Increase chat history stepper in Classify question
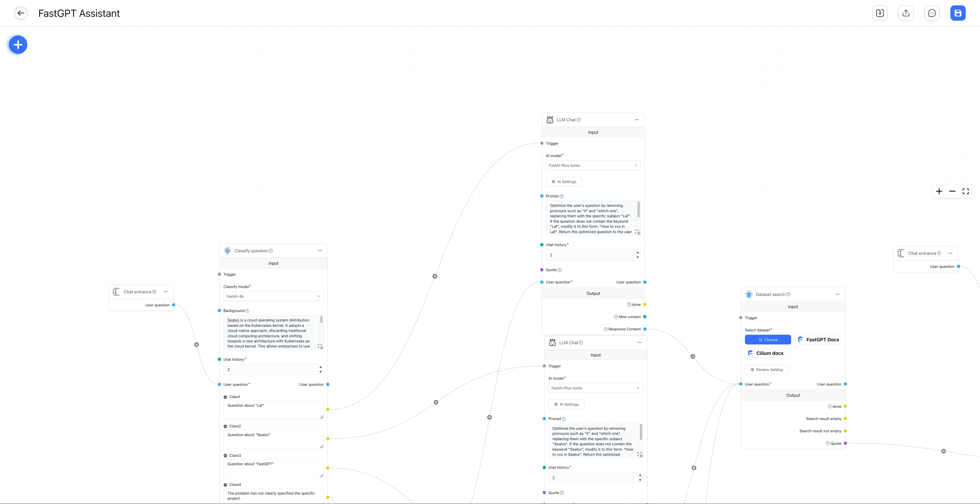The height and width of the screenshot is (504, 980). pos(321,367)
